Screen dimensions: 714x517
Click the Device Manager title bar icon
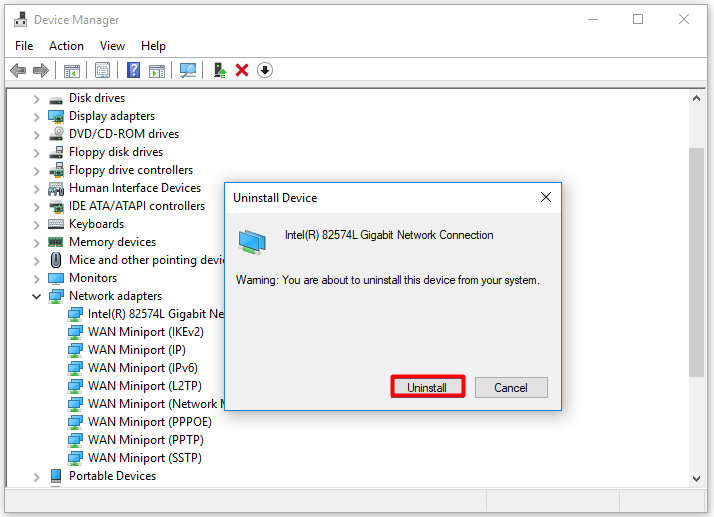[x=20, y=20]
